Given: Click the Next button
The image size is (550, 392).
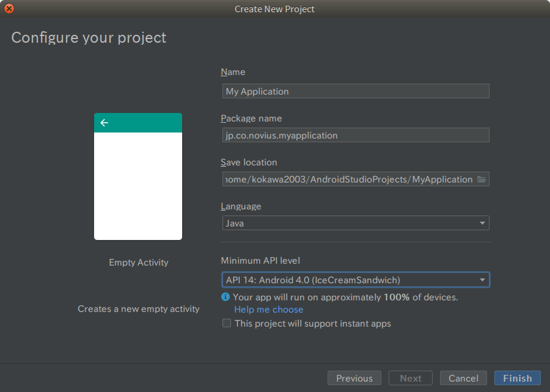Looking at the screenshot, I should pyautogui.click(x=411, y=379).
